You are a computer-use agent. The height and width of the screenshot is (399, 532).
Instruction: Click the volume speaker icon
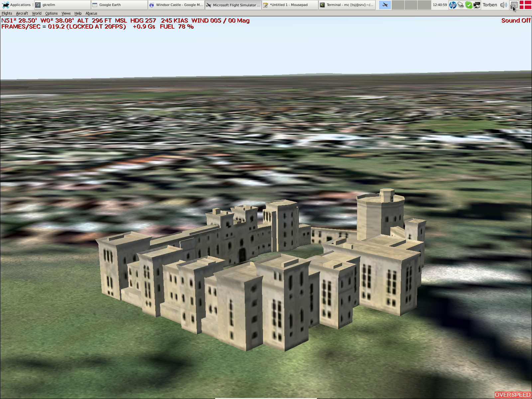[x=503, y=5]
